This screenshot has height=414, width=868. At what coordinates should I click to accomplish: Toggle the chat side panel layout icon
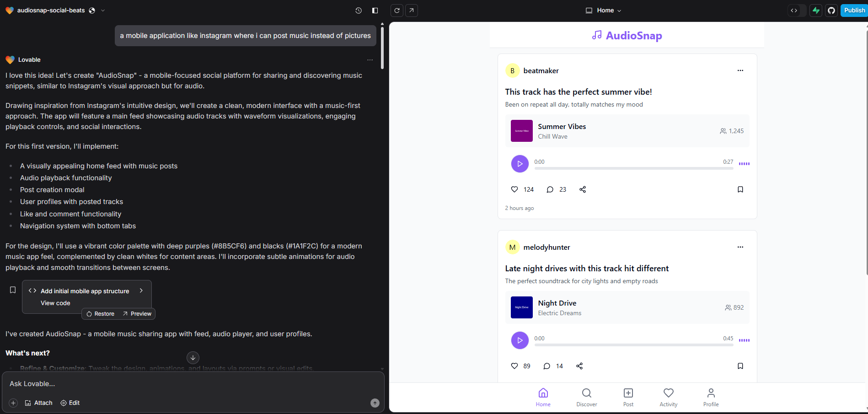pos(375,11)
